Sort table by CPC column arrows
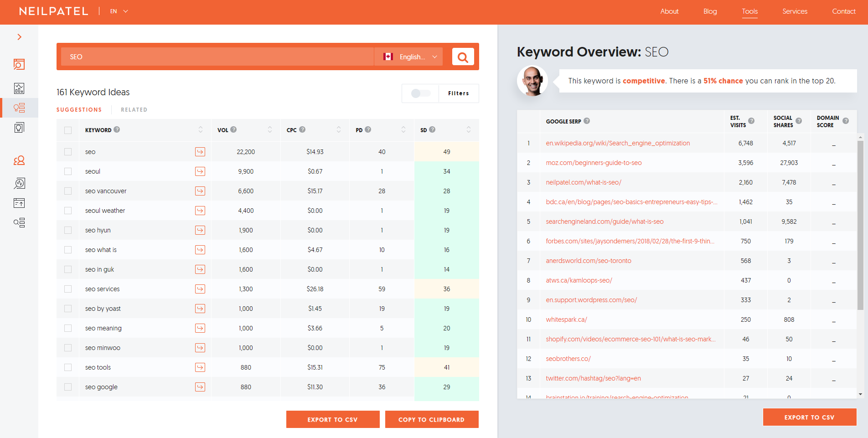 (339, 130)
